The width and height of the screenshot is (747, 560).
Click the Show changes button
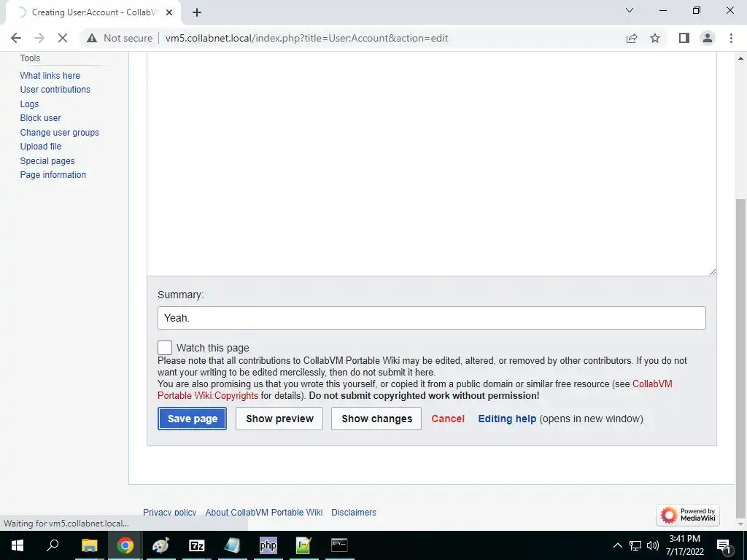point(376,419)
